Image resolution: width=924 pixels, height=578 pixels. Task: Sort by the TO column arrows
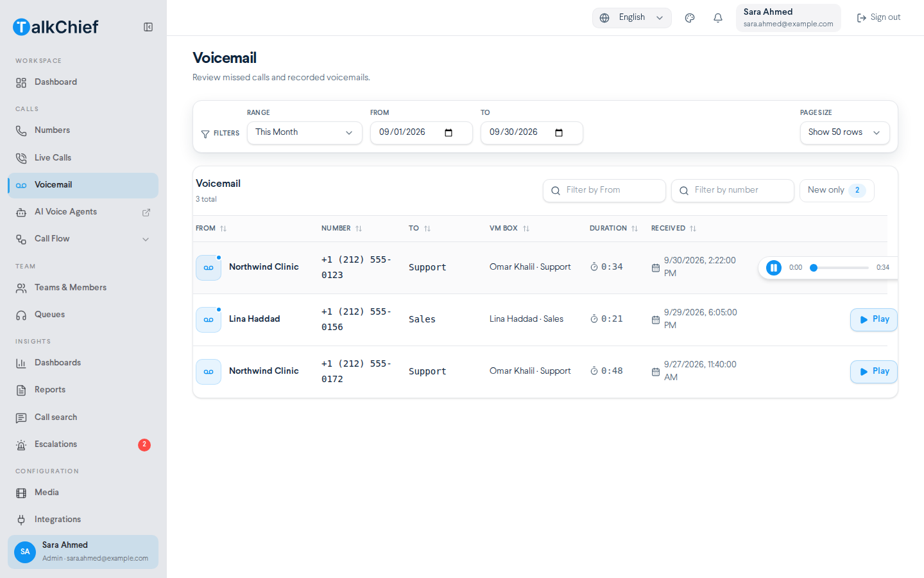click(427, 229)
